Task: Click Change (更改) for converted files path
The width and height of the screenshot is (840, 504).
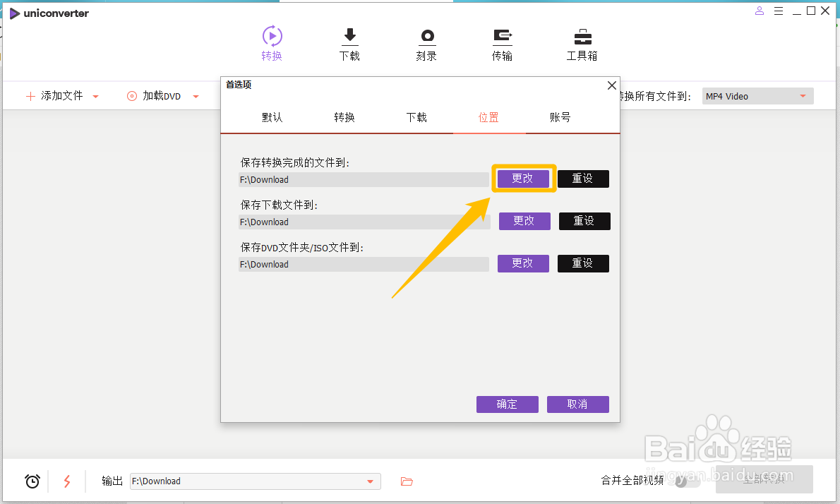Action: tap(523, 179)
